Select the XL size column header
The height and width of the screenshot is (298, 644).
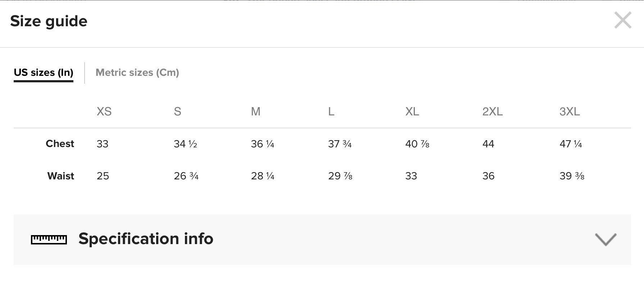point(412,111)
